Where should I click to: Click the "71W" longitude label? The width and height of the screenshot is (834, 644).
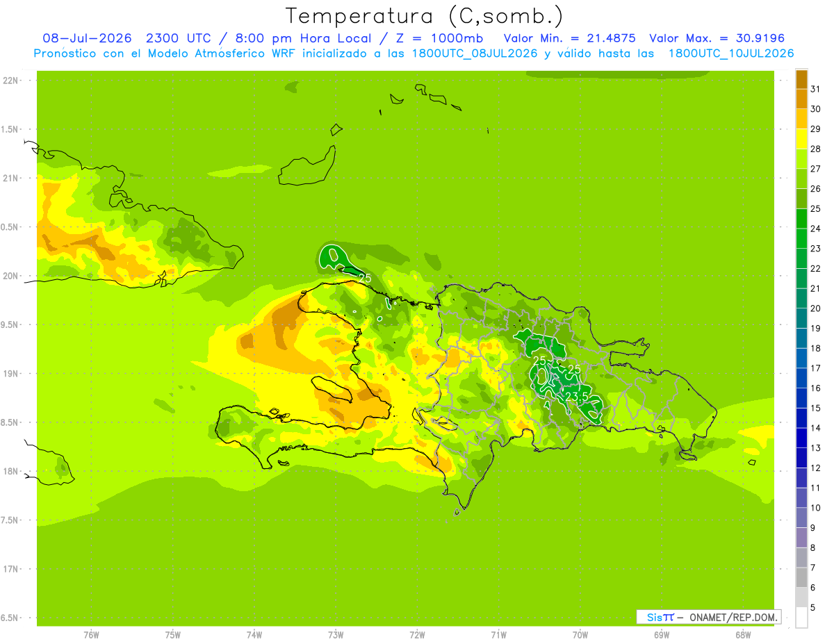point(498,634)
